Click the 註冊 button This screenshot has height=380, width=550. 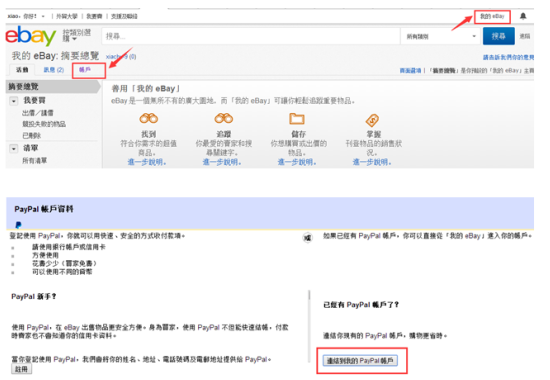[x=21, y=369]
